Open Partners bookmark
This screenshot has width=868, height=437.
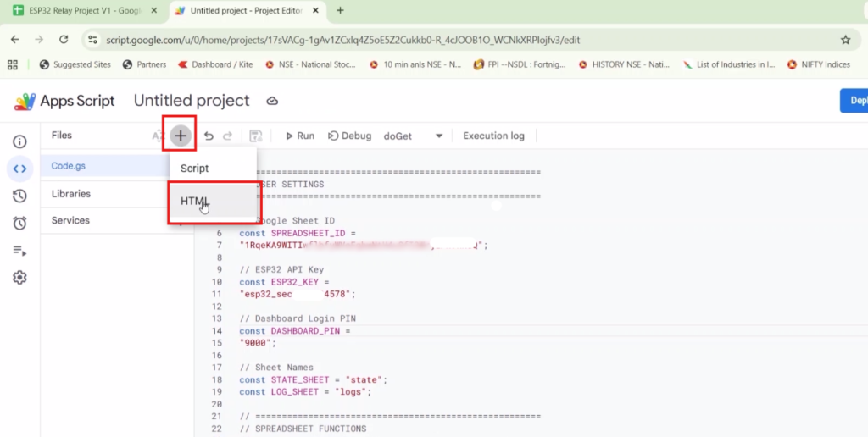tap(144, 64)
